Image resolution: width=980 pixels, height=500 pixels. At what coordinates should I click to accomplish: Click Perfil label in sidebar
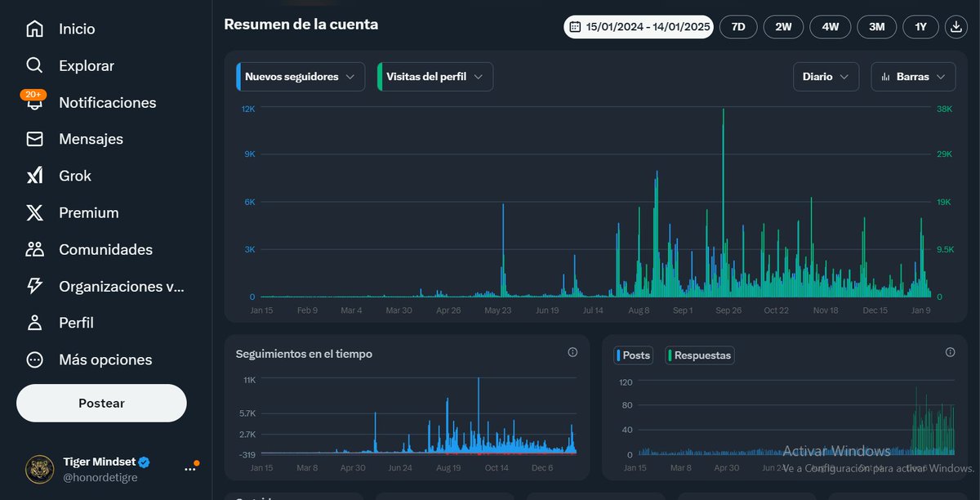(x=77, y=323)
